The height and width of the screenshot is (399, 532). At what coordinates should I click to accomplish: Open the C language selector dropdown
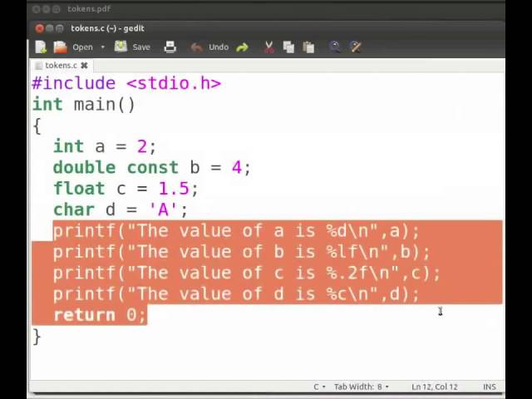(x=319, y=387)
